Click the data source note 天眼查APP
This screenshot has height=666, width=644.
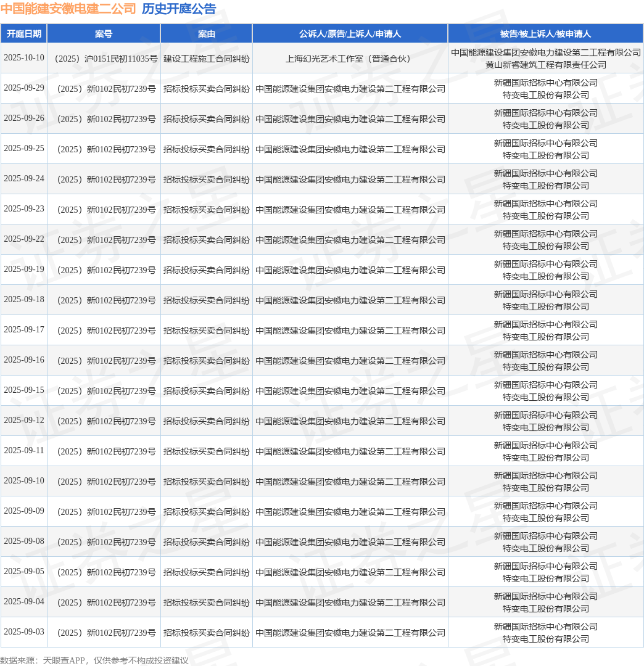(x=64, y=660)
